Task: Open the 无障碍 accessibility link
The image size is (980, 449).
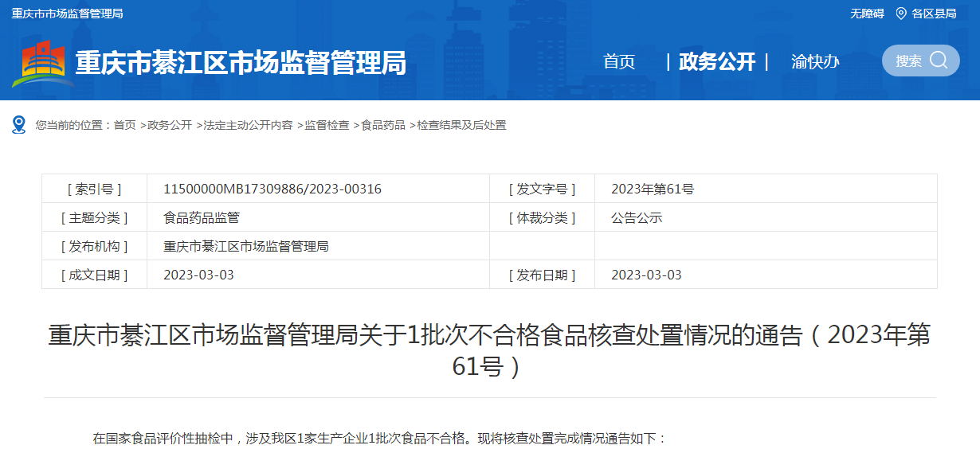Action: [867, 14]
